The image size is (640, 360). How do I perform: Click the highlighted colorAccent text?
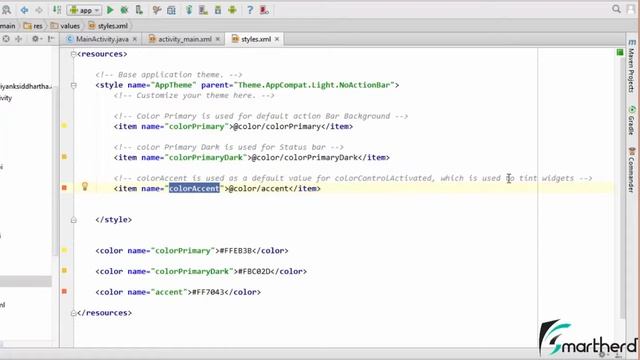click(x=194, y=189)
